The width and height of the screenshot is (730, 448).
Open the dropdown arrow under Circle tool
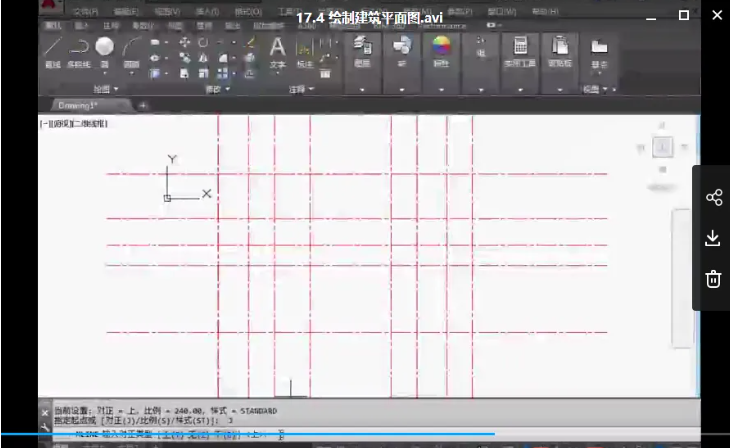click(105, 74)
